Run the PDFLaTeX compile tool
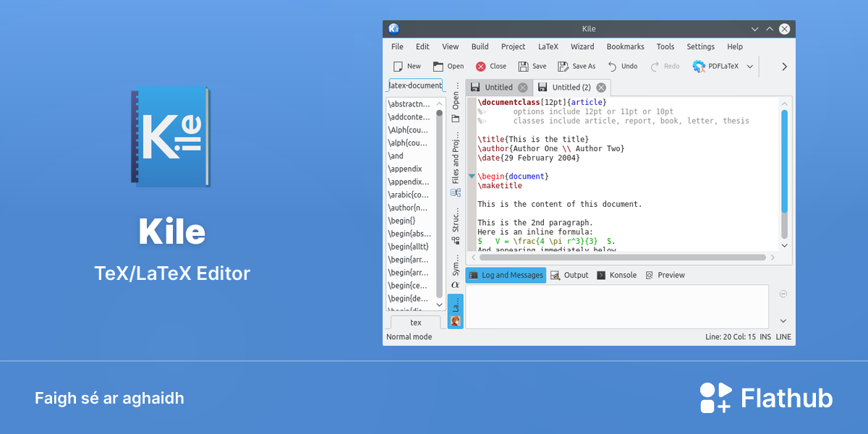Image resolution: width=868 pixels, height=434 pixels. (716, 66)
